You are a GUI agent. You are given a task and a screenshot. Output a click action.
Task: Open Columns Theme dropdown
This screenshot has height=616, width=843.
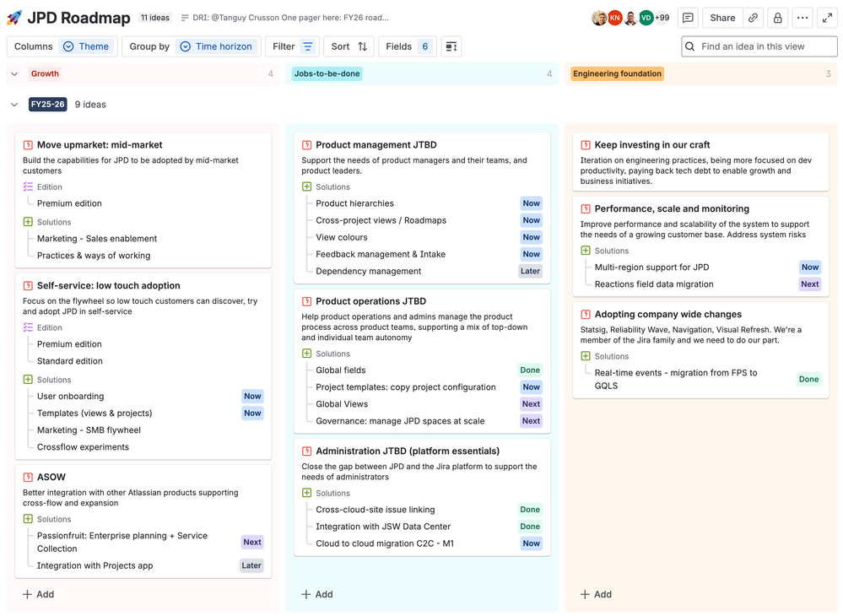coord(62,46)
